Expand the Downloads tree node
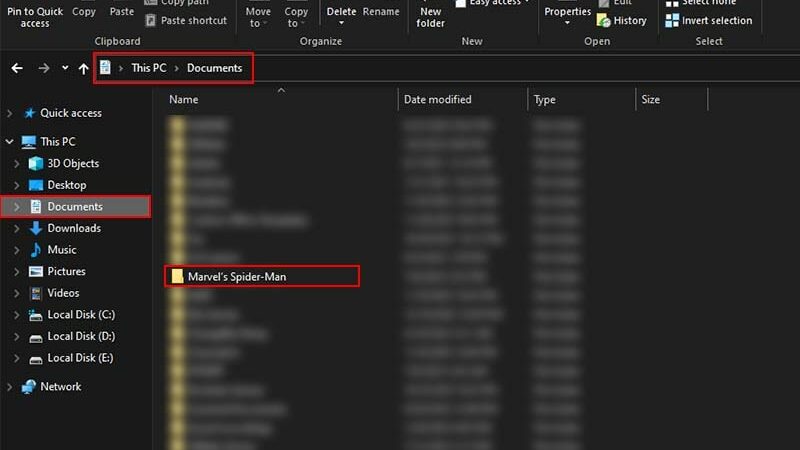Screen dimensions: 800x450 [x=16, y=228]
